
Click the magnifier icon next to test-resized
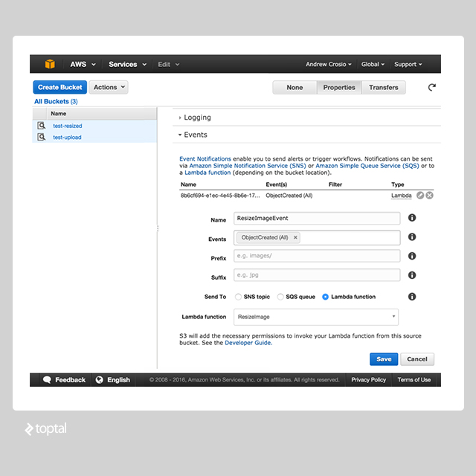(x=42, y=126)
